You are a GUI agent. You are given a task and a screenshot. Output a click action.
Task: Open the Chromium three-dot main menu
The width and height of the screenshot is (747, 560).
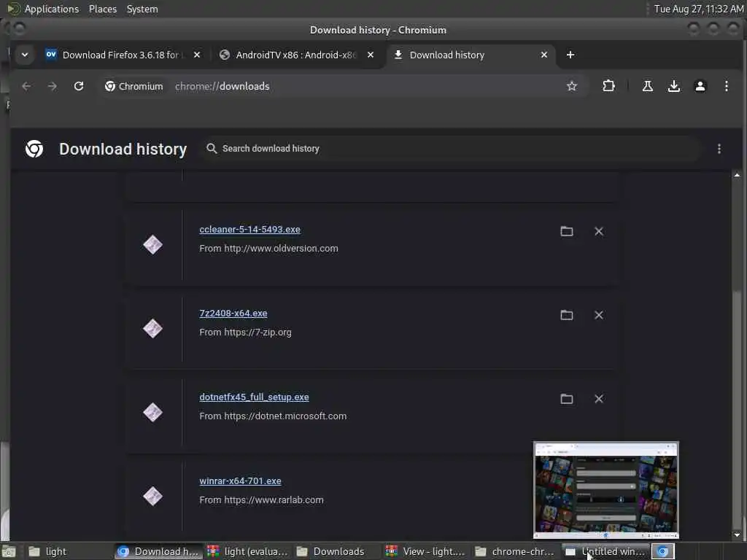coord(726,86)
